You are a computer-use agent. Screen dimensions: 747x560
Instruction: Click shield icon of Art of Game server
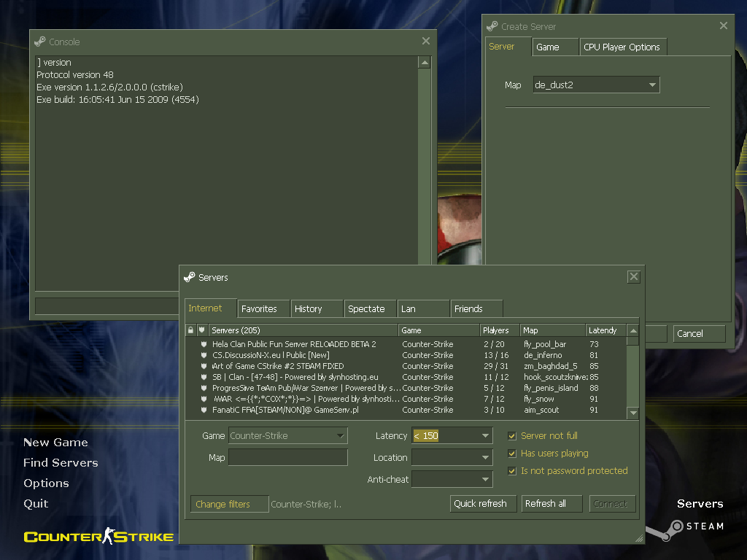pyautogui.click(x=204, y=366)
